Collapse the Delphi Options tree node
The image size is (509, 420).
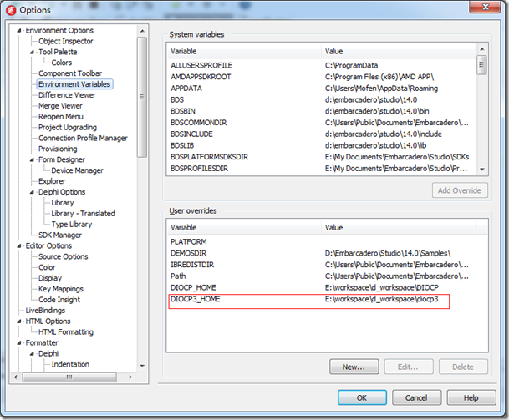click(32, 192)
